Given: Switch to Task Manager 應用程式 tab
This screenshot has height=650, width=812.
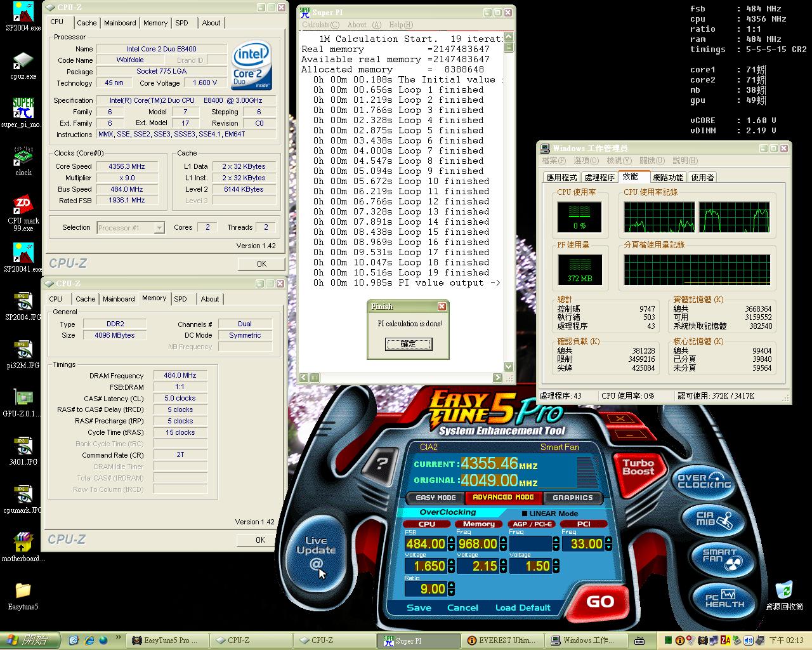Looking at the screenshot, I should [x=562, y=178].
